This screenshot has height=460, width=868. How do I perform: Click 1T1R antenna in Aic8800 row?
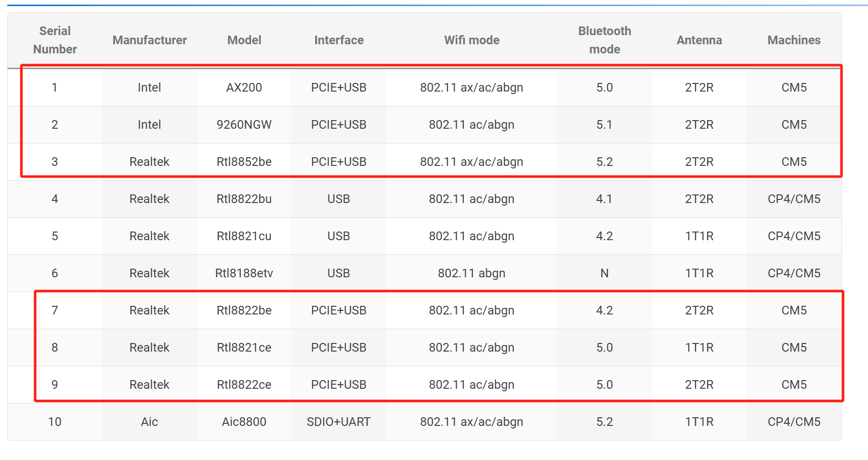[699, 422]
